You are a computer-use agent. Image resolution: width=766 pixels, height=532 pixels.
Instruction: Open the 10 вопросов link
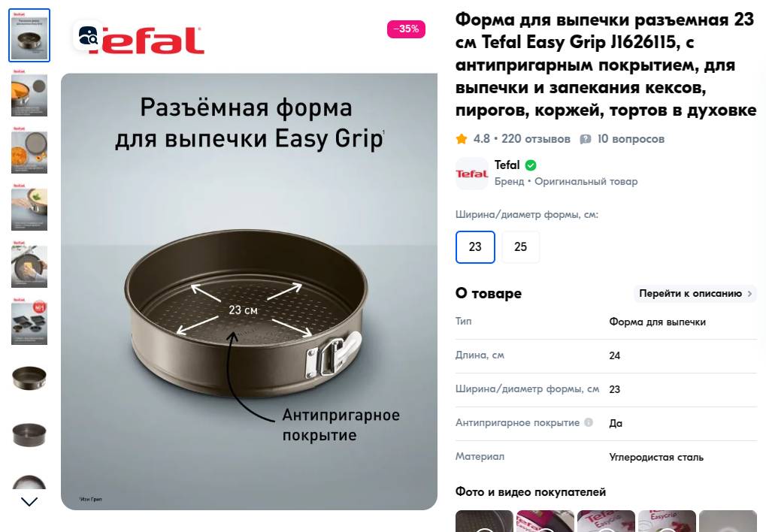[631, 139]
